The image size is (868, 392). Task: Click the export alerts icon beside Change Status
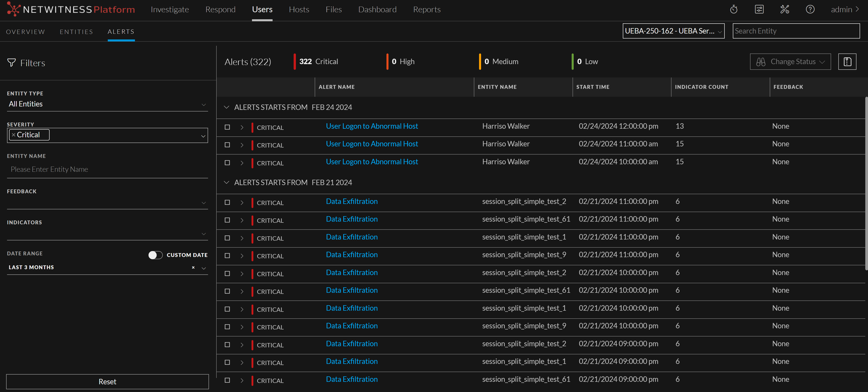847,61
